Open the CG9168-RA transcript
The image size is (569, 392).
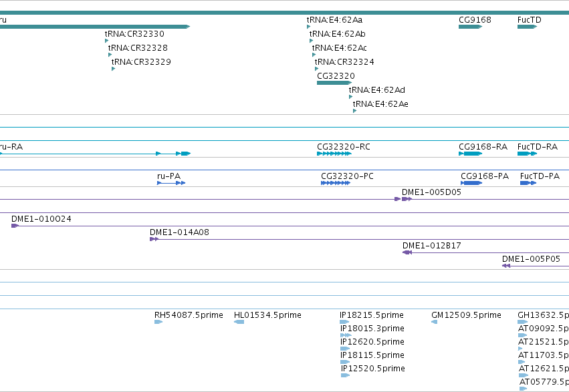click(x=470, y=154)
